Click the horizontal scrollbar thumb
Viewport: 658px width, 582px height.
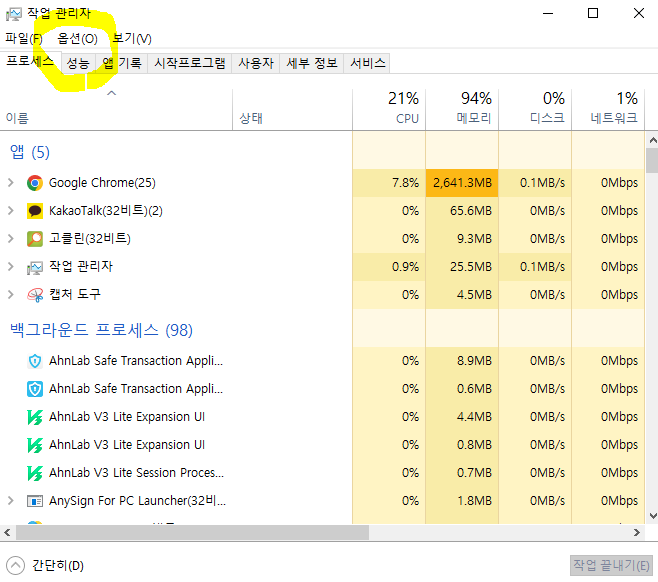coord(192,532)
